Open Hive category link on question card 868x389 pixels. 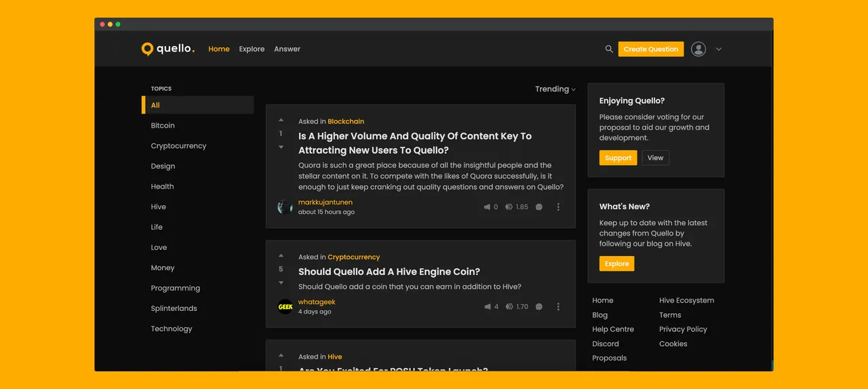pos(335,356)
